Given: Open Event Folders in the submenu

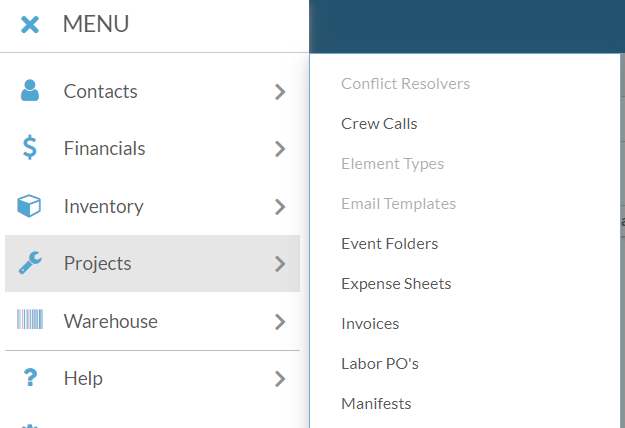Looking at the screenshot, I should (x=389, y=243).
